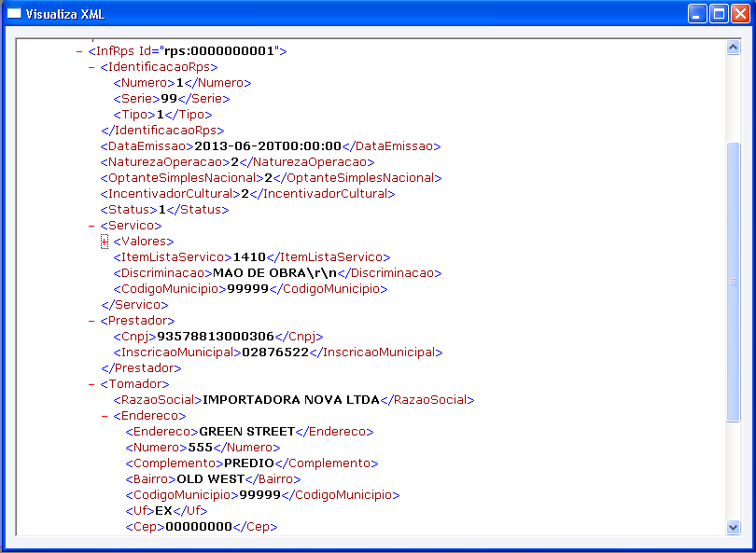Click the scroll up arrow
Viewport: 756px width, 553px height.
[x=733, y=48]
